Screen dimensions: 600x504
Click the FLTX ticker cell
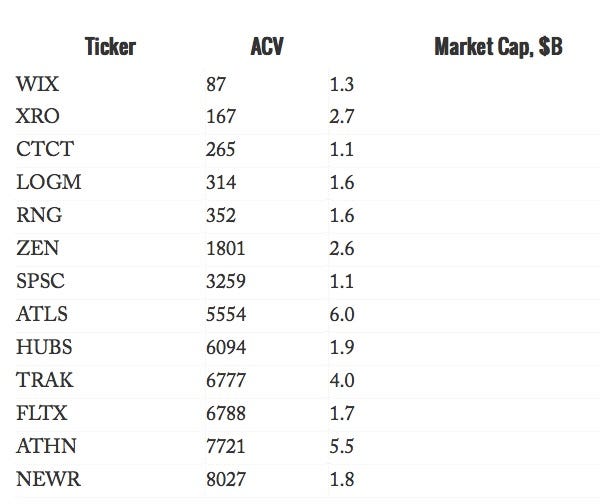tap(43, 414)
